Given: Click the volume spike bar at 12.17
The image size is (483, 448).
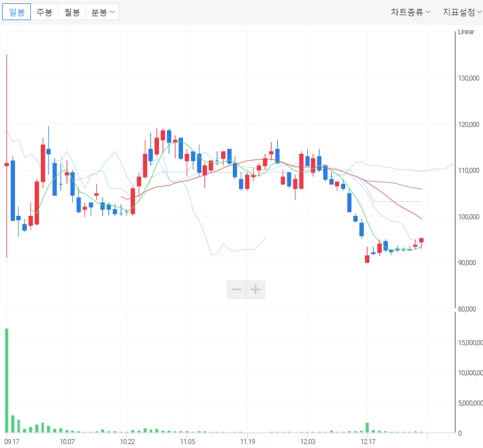Looking at the screenshot, I should coord(367,428).
